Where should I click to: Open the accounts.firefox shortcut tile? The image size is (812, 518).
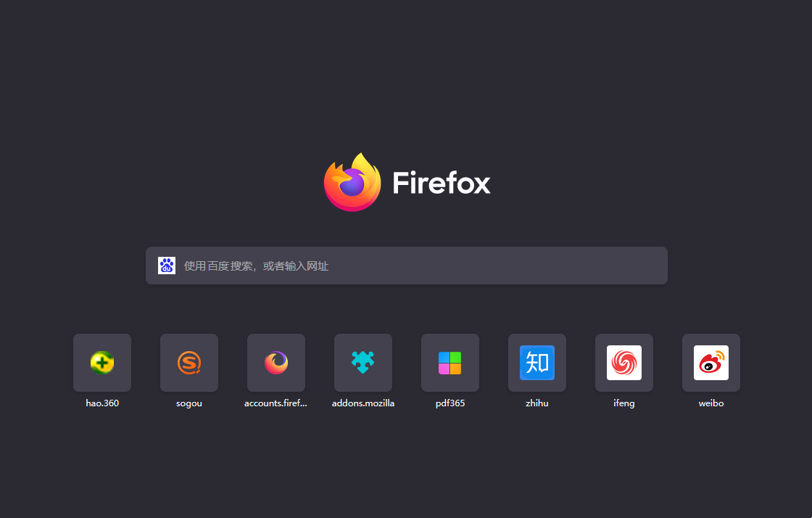[276, 363]
